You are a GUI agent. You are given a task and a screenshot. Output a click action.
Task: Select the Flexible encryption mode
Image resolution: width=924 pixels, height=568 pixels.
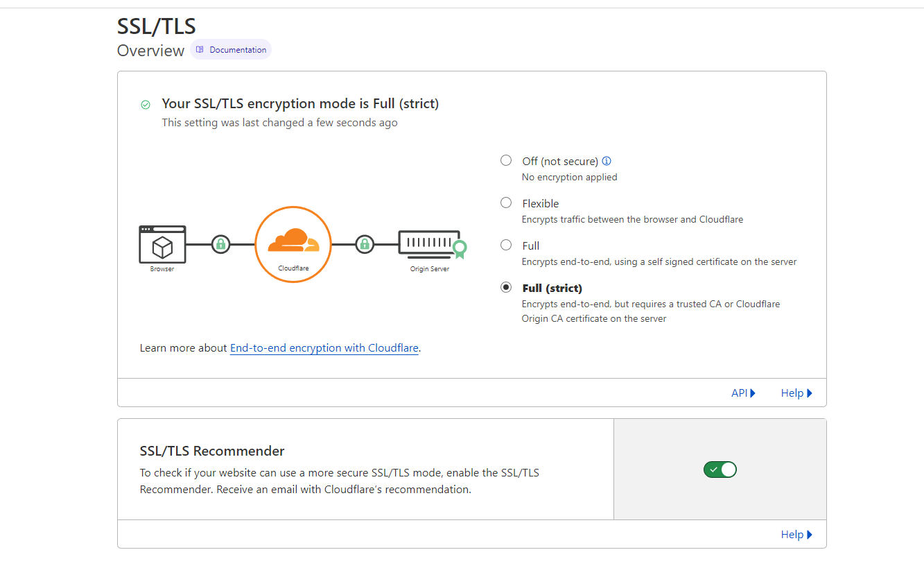(506, 203)
